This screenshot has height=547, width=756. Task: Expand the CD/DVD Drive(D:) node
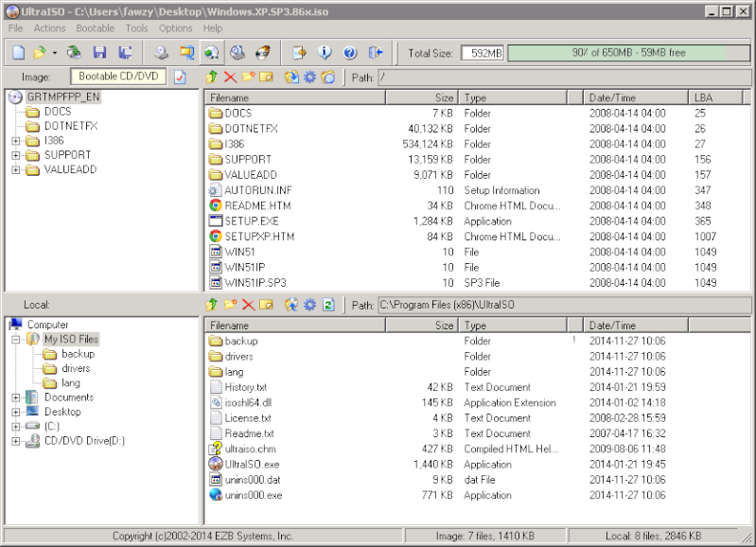pos(16,441)
